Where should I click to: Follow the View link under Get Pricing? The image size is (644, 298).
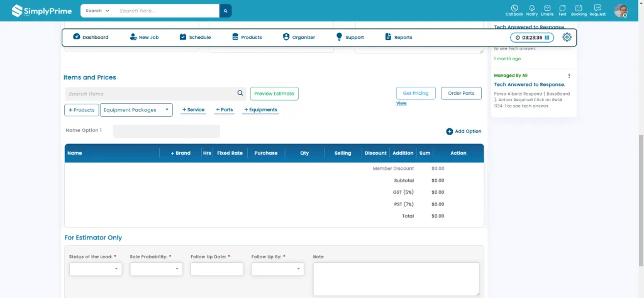[x=401, y=104]
